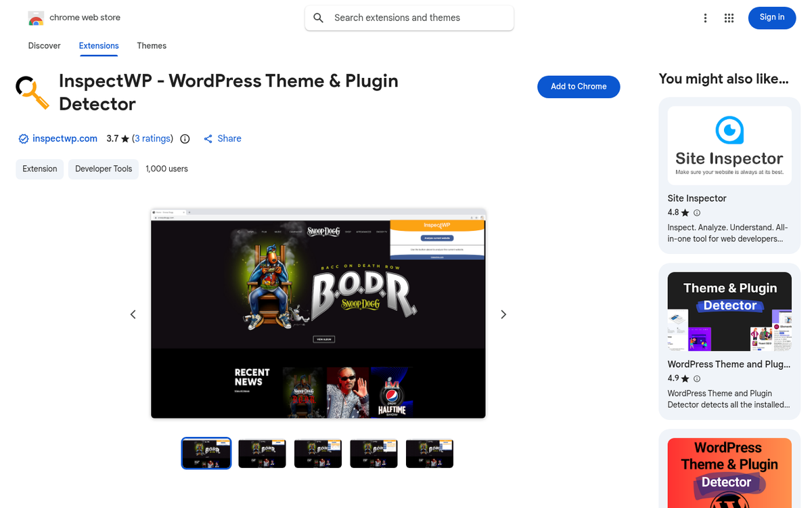Open the inspectwp.com website link
Screen dimensions: 812x508
(64, 138)
